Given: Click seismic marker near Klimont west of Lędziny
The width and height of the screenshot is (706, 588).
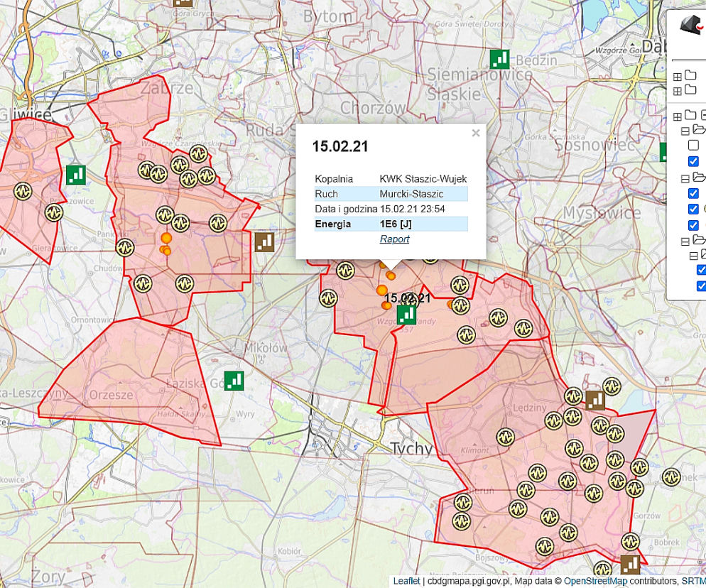Looking at the screenshot, I should (506, 437).
